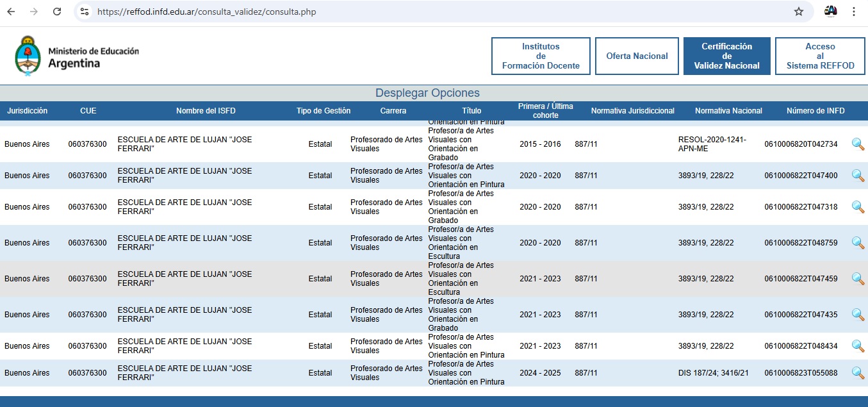Go forward to the next page
This screenshot has width=868, height=407.
[x=34, y=12]
